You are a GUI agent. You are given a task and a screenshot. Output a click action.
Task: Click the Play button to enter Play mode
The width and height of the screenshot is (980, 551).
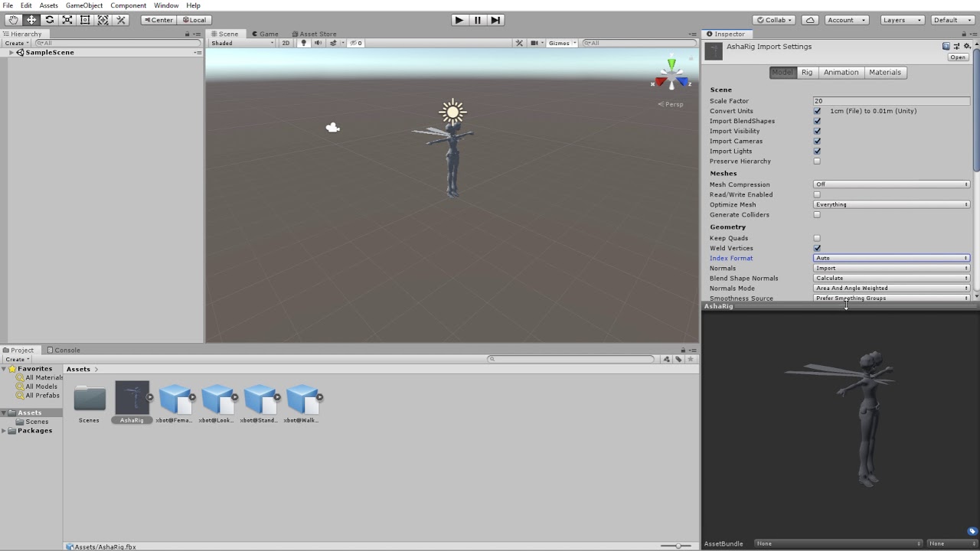[459, 20]
